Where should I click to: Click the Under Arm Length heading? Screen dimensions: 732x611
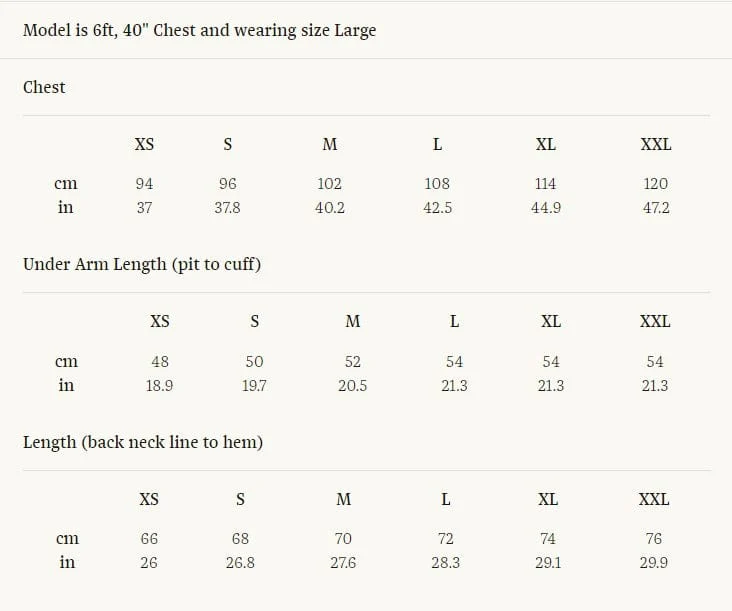[x=142, y=265]
